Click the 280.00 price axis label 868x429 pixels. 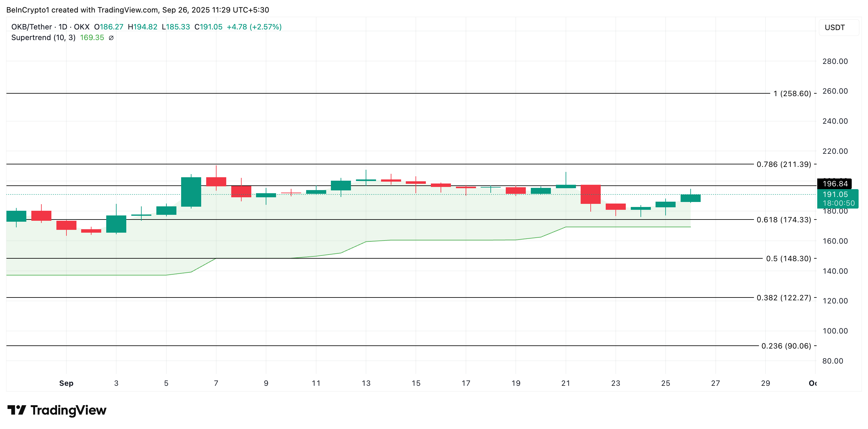835,61
